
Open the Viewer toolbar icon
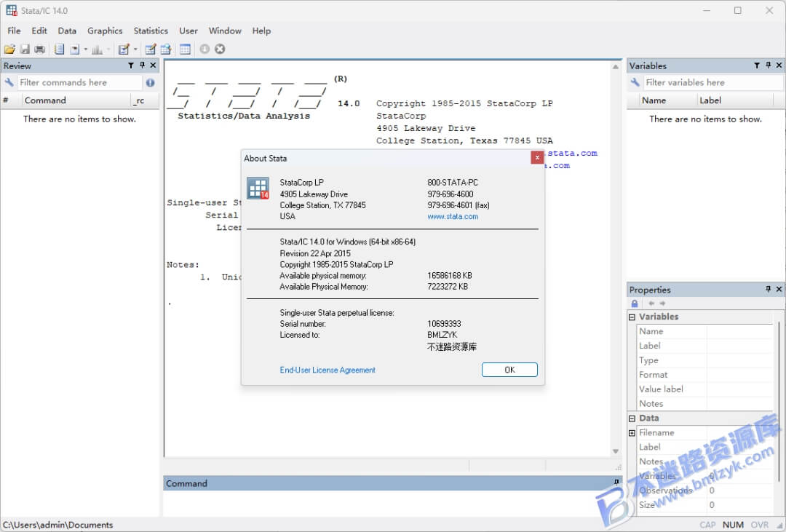[x=75, y=49]
